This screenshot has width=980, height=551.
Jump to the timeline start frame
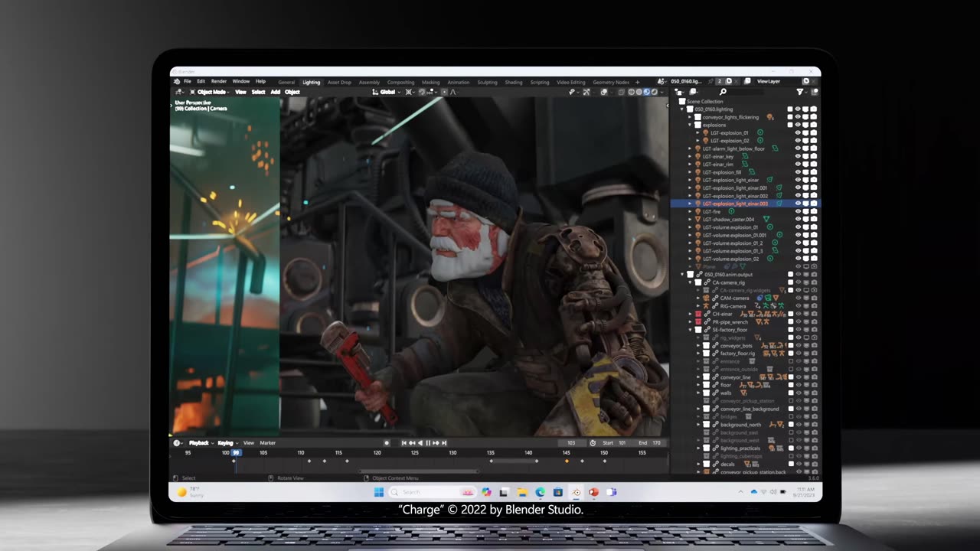pos(404,443)
